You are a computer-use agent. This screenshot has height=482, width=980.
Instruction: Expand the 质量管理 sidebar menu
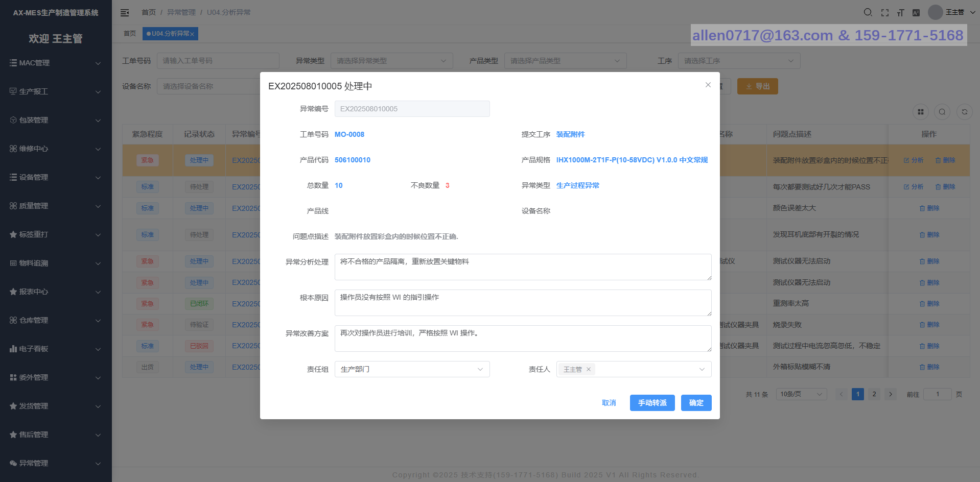[55, 206]
